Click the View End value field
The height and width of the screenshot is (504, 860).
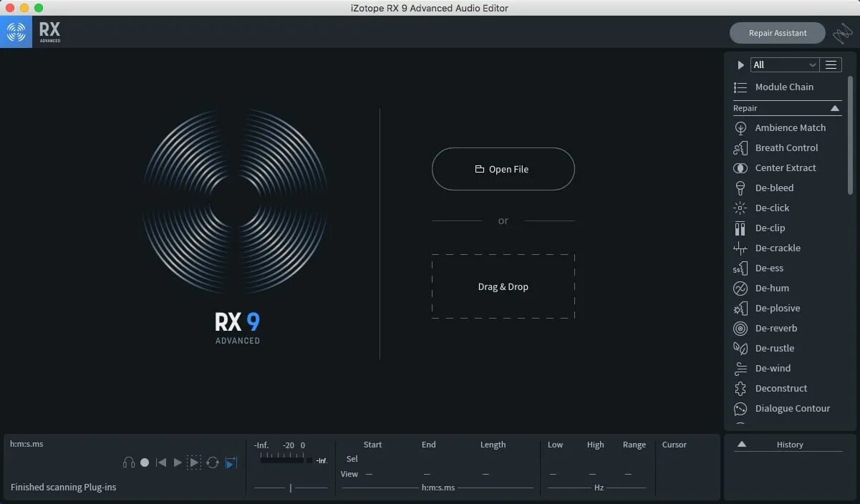point(427,474)
